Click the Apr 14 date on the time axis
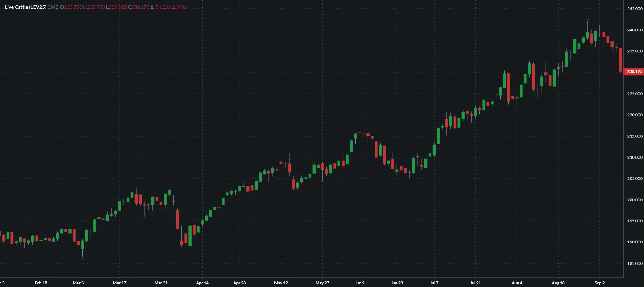 202,283
